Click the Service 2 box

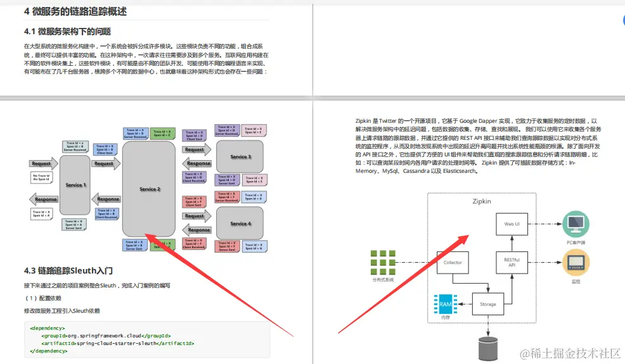point(149,189)
